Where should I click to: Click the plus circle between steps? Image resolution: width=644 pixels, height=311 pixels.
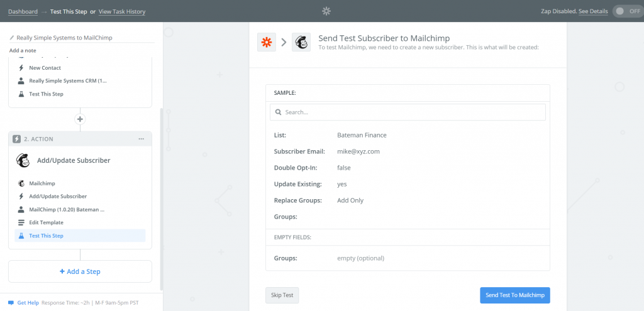[x=80, y=119]
